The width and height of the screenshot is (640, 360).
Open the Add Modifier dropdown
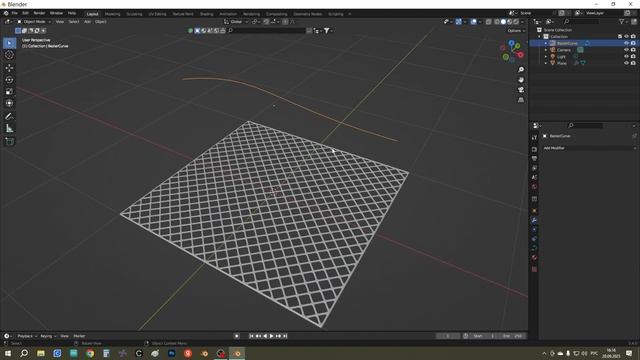click(x=589, y=148)
